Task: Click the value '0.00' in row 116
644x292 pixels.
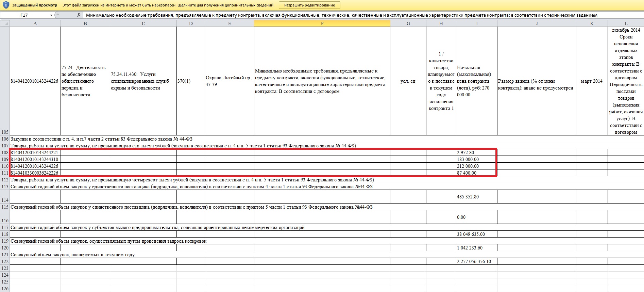Action: pos(461,217)
